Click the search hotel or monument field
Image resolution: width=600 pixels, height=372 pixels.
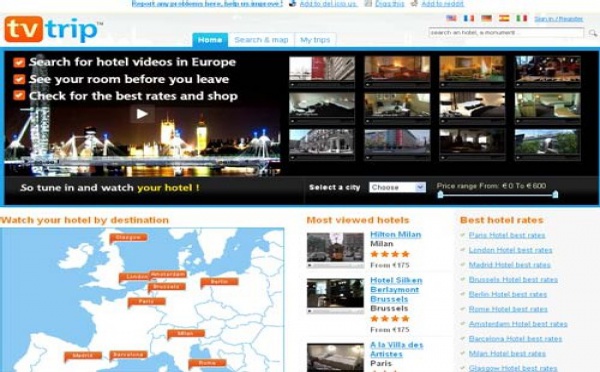click(506, 33)
